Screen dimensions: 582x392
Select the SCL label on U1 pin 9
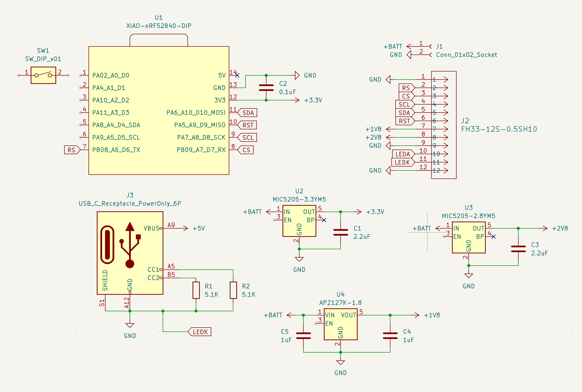pyautogui.click(x=247, y=137)
